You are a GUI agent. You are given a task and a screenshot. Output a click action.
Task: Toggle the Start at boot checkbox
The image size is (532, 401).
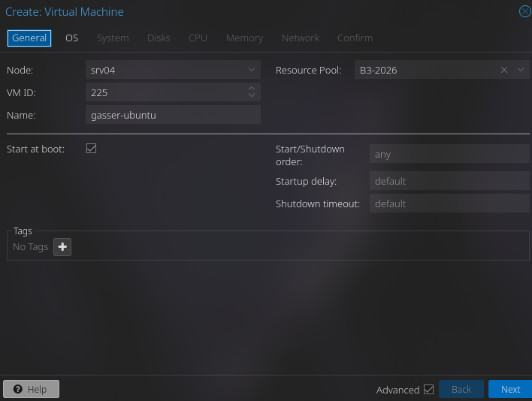(92, 149)
